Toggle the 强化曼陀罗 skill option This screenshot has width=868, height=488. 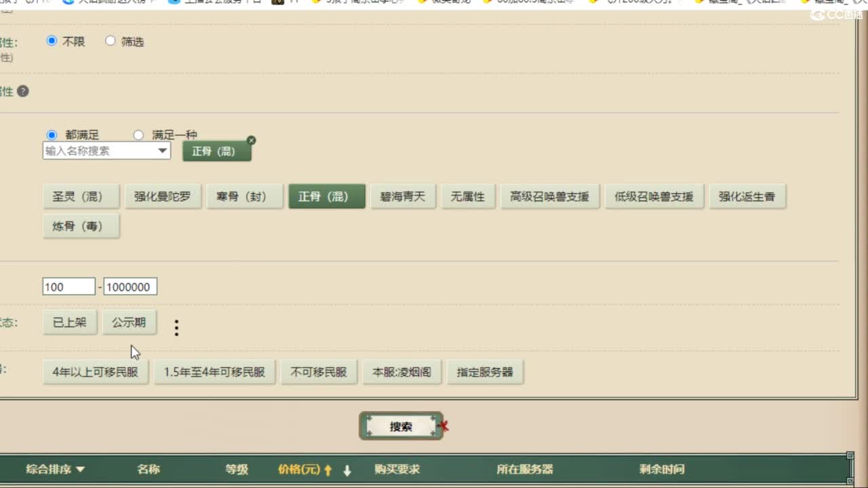163,197
